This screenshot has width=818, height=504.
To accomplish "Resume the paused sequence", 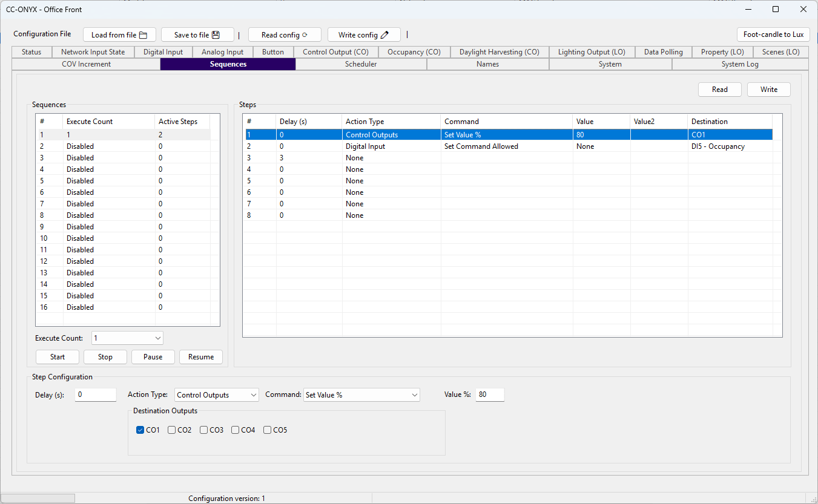I will click(201, 357).
